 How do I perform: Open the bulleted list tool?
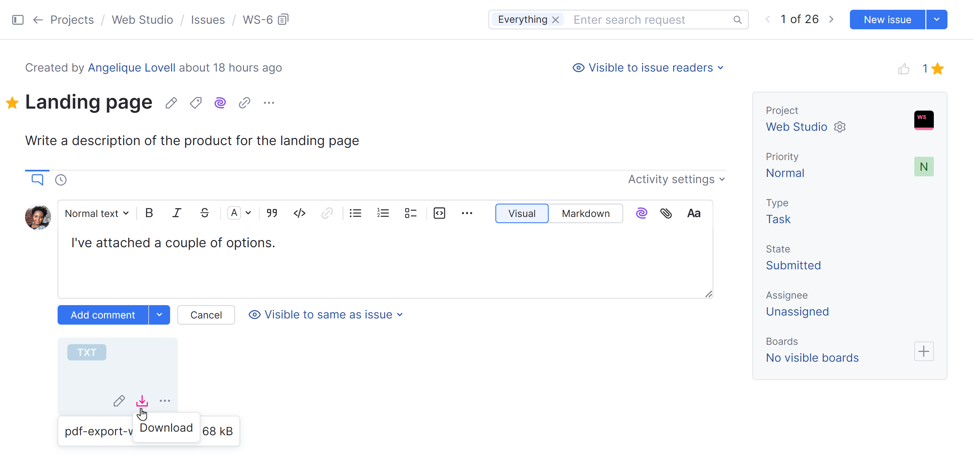355,213
